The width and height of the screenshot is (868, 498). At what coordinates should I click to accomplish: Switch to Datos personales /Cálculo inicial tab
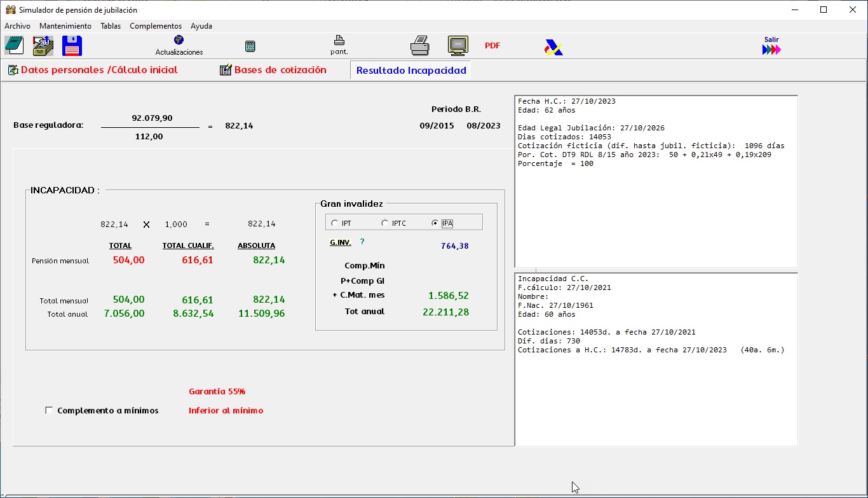(93, 70)
